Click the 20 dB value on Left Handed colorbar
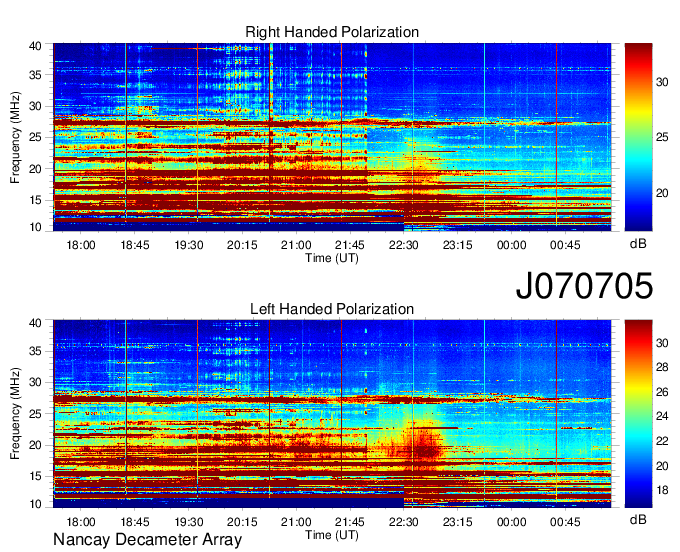The image size is (680, 552). pos(662,466)
